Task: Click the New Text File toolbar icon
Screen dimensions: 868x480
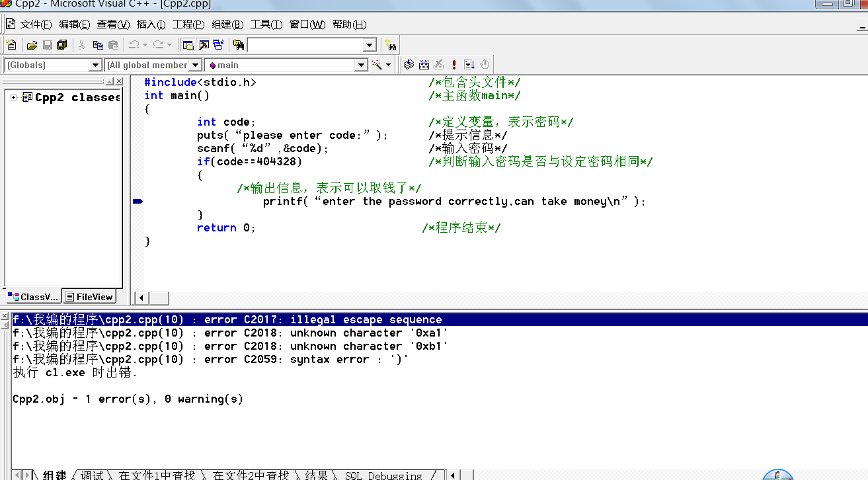Action: click(x=11, y=45)
